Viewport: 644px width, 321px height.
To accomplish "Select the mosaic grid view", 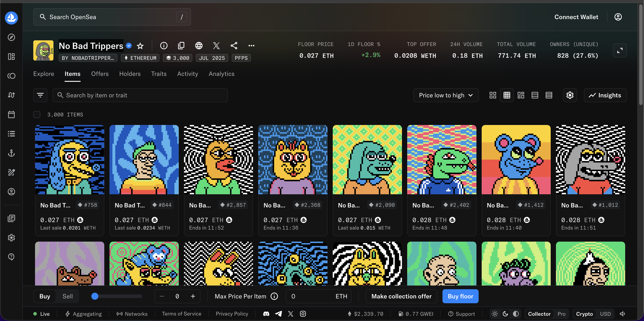I will (x=521, y=95).
